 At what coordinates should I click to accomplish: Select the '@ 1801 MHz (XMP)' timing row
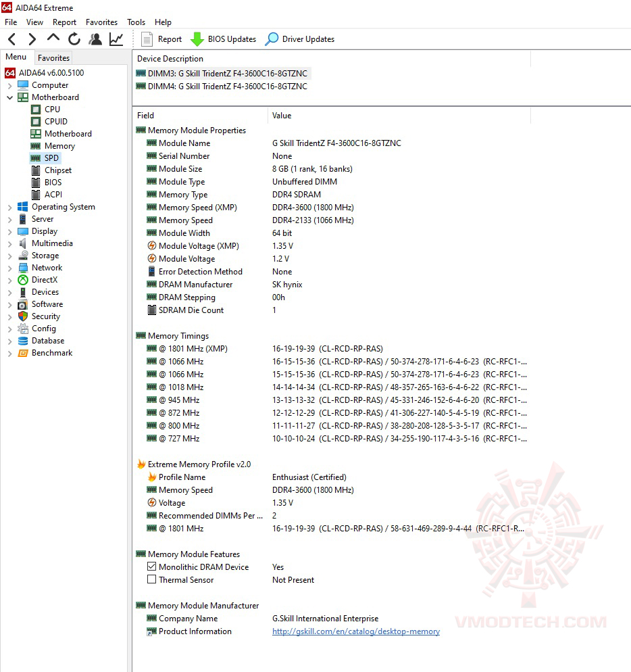point(332,349)
